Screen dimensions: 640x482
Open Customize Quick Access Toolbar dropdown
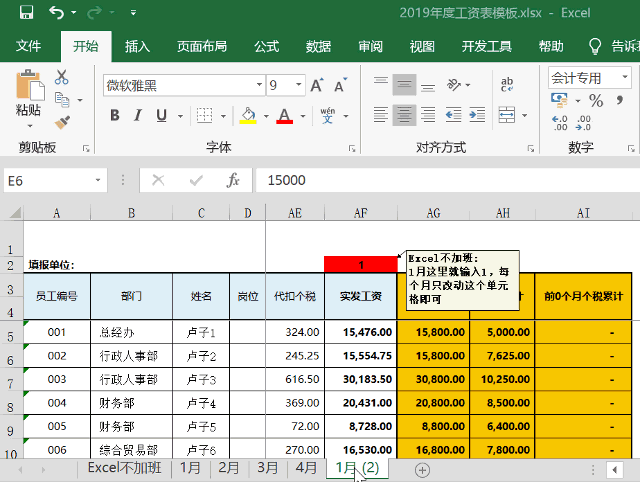coord(133,13)
